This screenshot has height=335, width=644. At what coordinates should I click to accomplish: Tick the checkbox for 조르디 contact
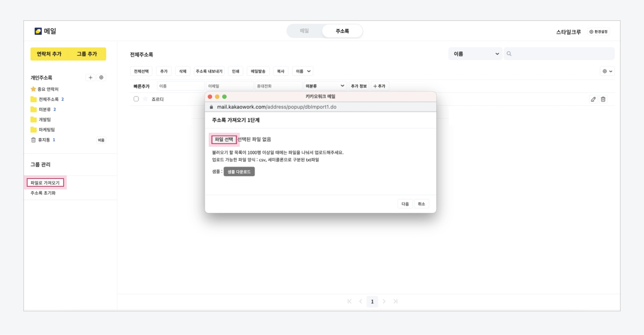[x=136, y=99]
